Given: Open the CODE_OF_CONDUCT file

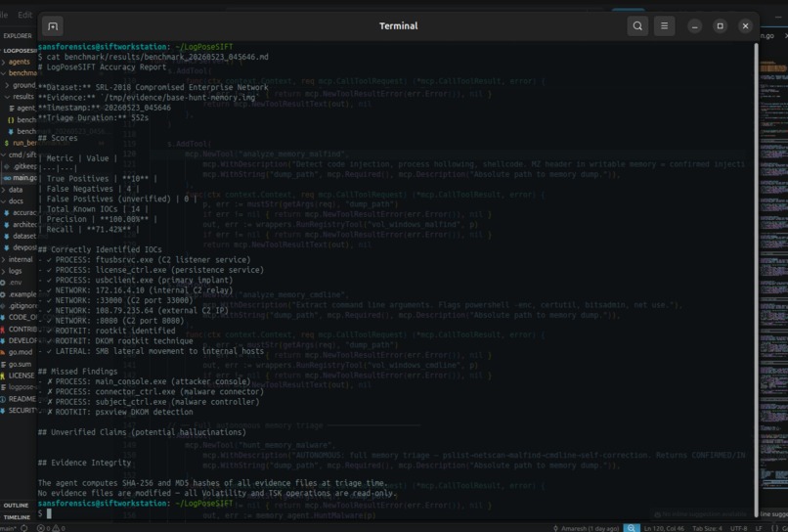Looking at the screenshot, I should pyautogui.click(x=20, y=317).
